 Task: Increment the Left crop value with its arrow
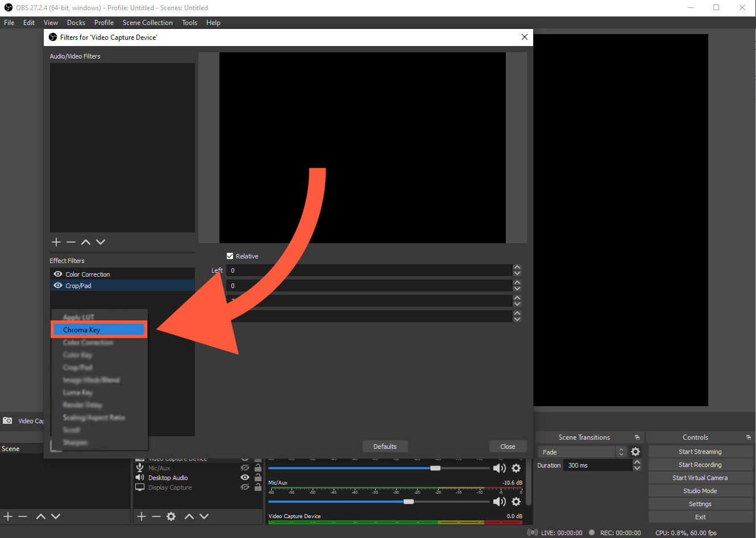[517, 267]
